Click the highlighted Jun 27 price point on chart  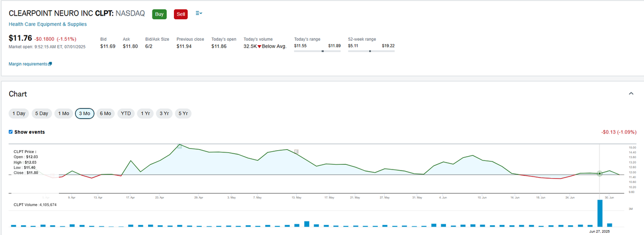599,174
